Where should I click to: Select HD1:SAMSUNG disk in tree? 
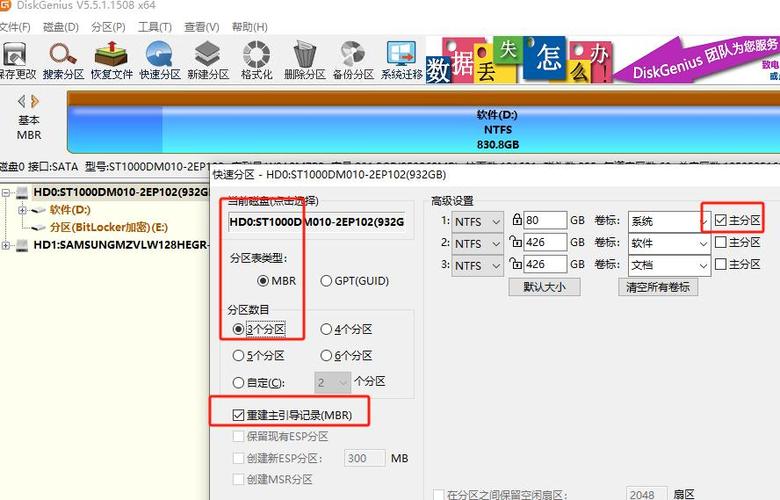point(121,245)
